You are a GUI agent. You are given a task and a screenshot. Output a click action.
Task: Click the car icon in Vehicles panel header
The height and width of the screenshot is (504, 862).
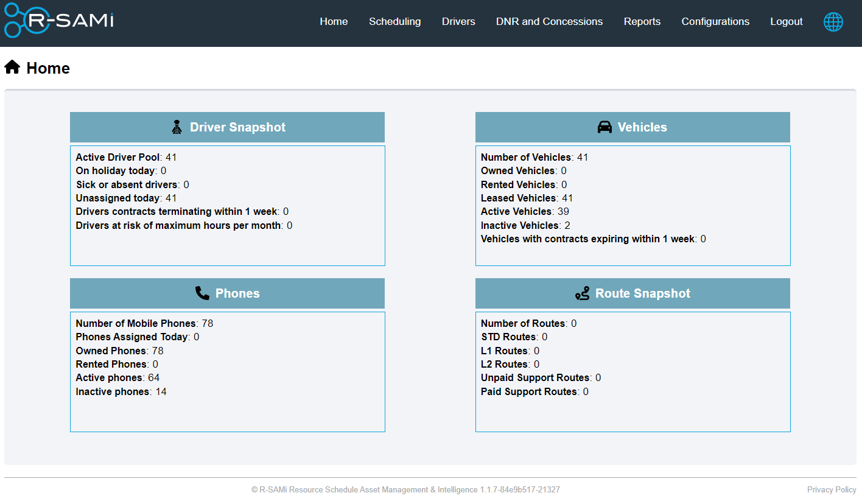coord(604,127)
